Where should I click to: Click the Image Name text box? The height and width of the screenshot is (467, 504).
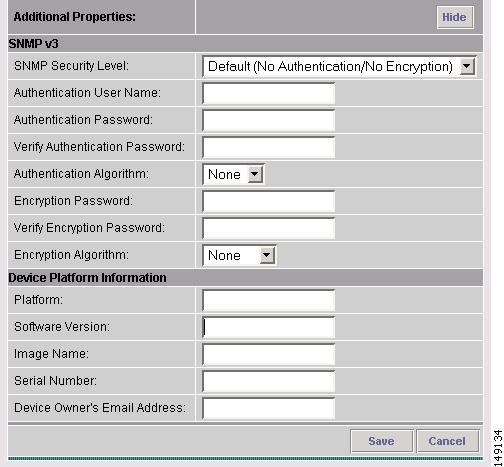(269, 354)
